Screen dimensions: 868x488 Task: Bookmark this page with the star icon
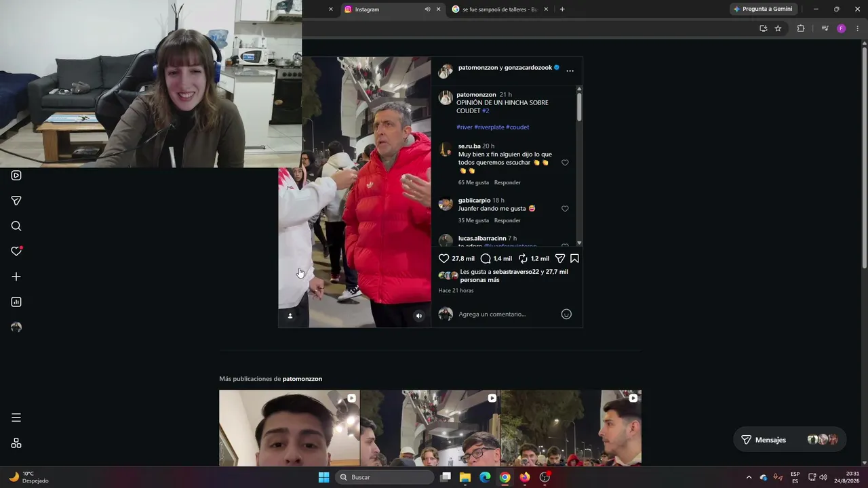pos(778,28)
